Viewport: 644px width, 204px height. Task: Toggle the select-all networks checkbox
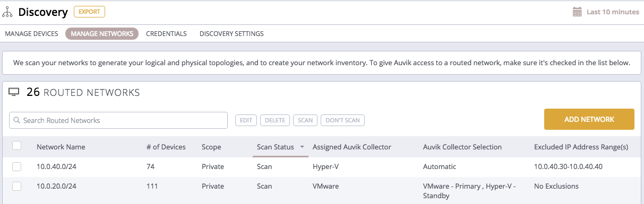pos(16,146)
